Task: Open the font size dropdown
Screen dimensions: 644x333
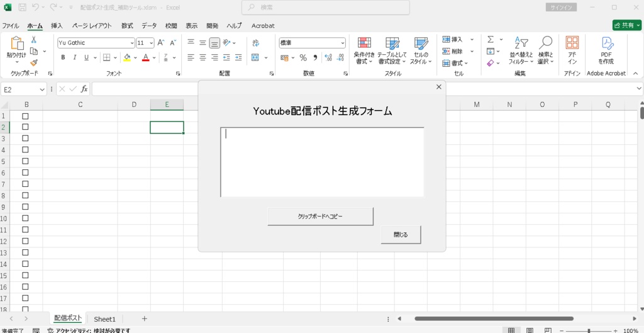Action: (x=151, y=43)
